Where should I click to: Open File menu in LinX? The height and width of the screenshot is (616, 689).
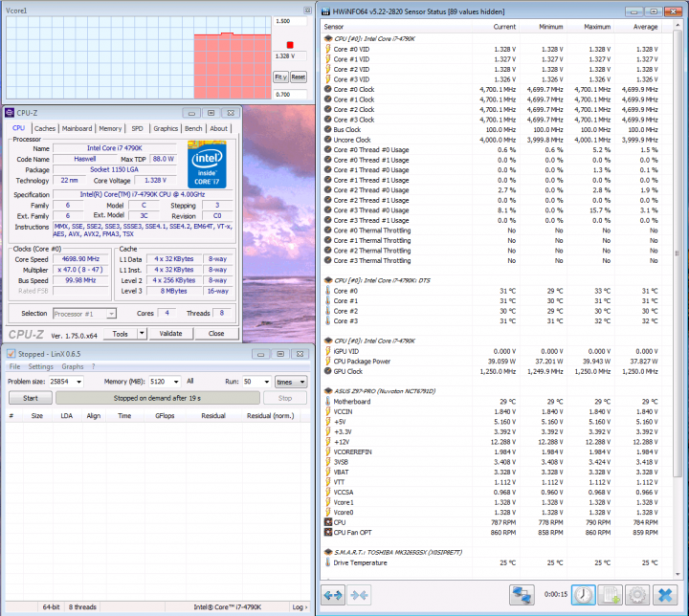coord(14,366)
